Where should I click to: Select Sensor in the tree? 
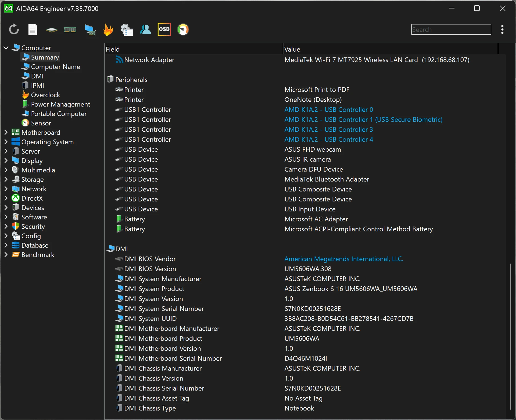pyautogui.click(x=36, y=123)
